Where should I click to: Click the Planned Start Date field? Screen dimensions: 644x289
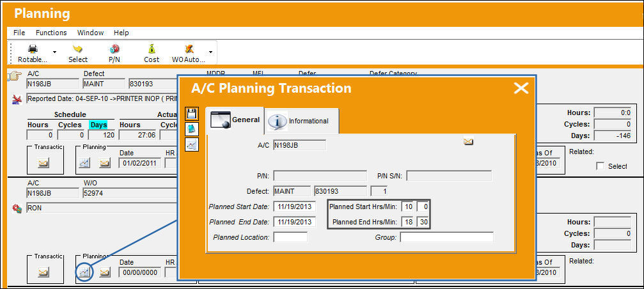(x=295, y=206)
